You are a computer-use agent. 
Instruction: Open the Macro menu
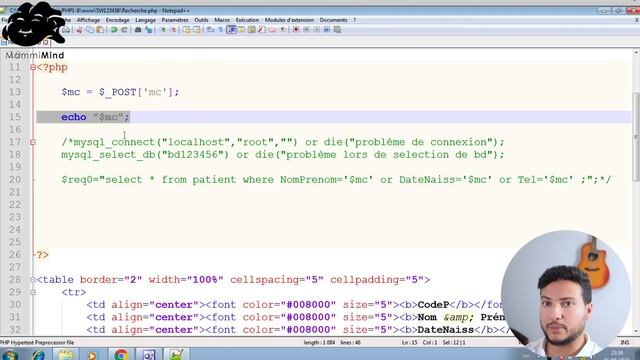[222, 20]
